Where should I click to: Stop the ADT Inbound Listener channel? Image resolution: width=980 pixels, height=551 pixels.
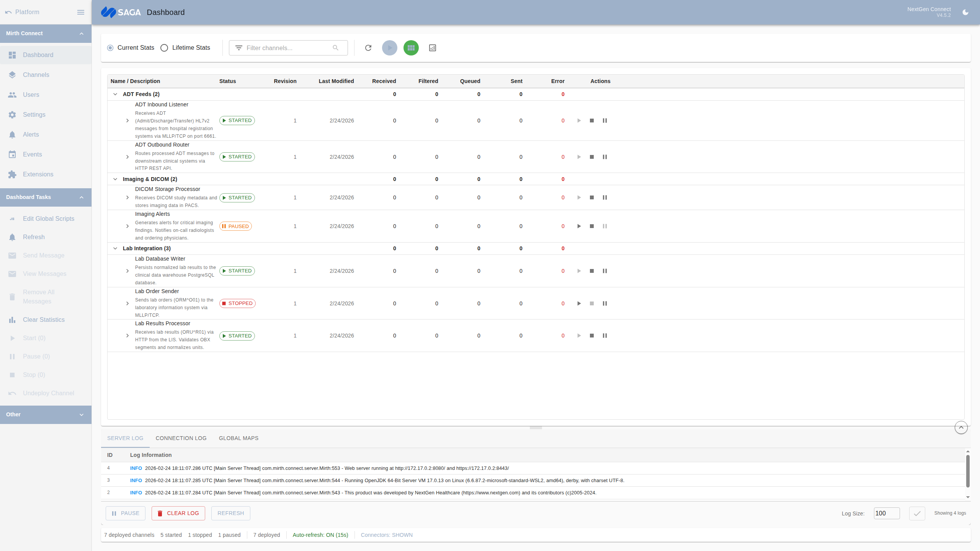click(592, 121)
